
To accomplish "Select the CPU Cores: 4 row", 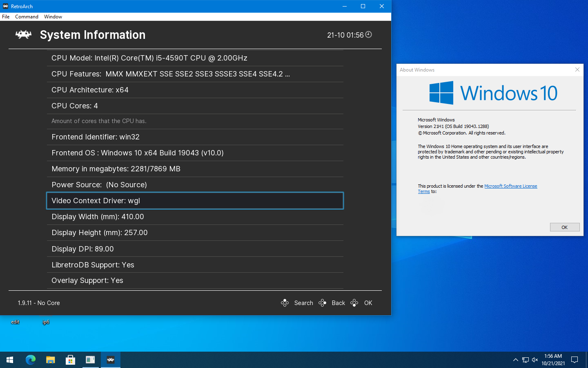I will coord(195,106).
